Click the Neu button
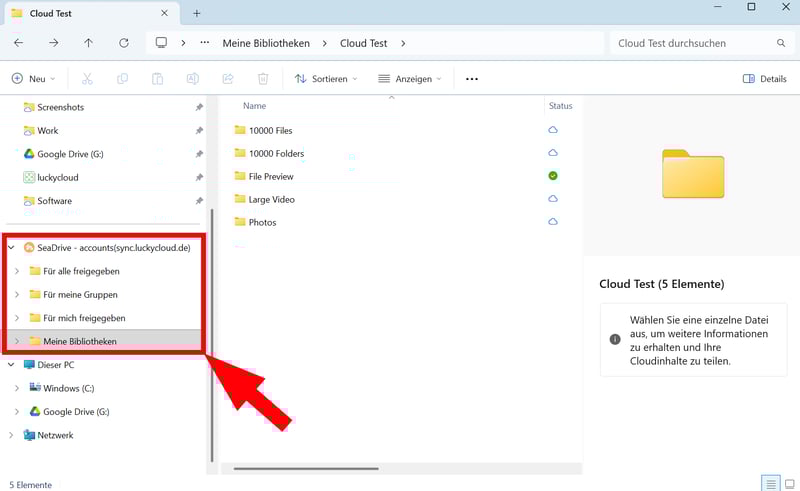 pos(33,79)
